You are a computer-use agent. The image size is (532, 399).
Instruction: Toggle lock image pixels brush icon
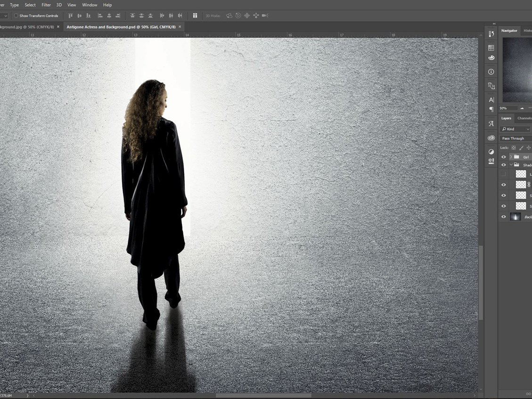coord(521,147)
